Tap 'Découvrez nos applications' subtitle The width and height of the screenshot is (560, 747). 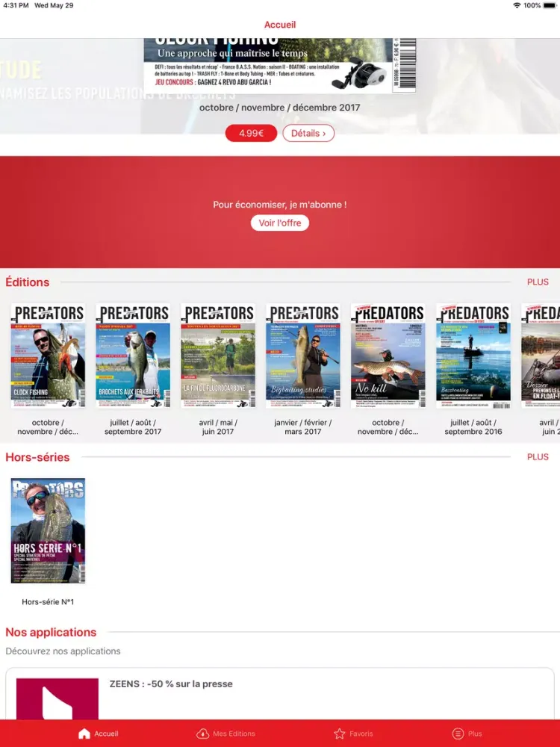[63, 651]
